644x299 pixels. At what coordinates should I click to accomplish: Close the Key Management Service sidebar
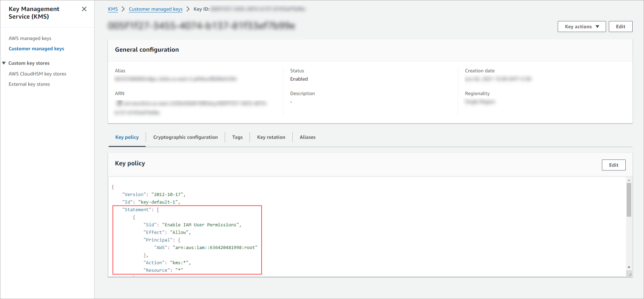click(84, 9)
